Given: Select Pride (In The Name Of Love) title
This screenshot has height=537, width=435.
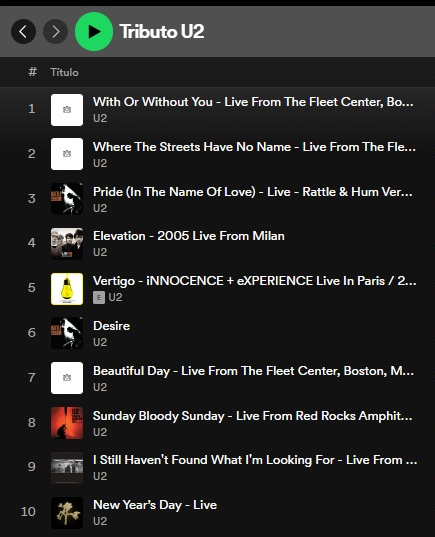Looking at the screenshot, I should (x=253, y=192).
